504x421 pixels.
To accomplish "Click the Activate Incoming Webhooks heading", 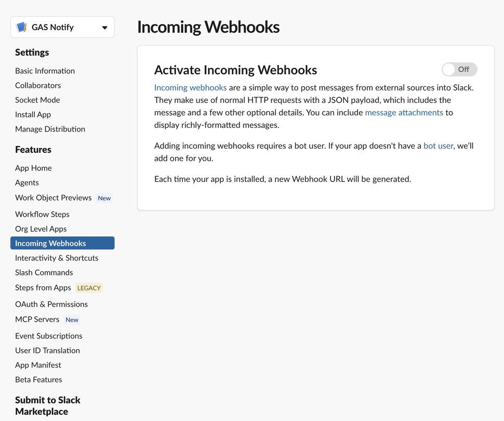I will (235, 70).
